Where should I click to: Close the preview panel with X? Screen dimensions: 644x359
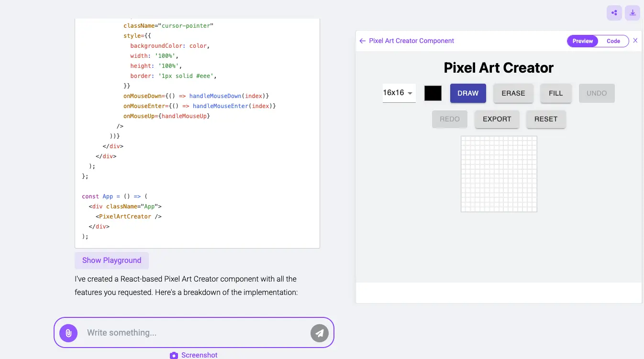635,41
